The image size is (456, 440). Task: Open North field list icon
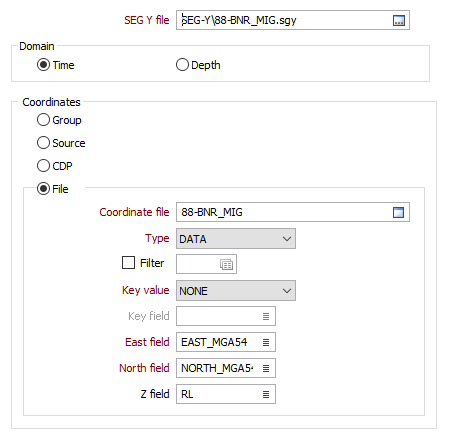(266, 368)
